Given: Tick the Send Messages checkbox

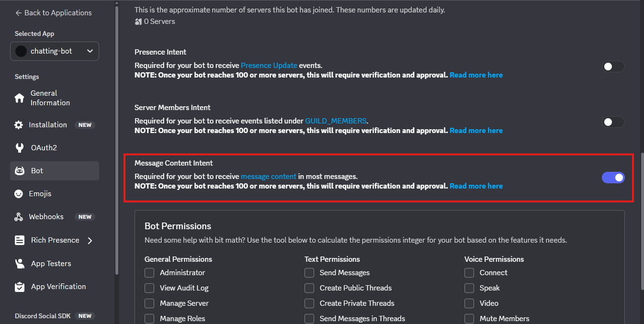Looking at the screenshot, I should coord(309,273).
